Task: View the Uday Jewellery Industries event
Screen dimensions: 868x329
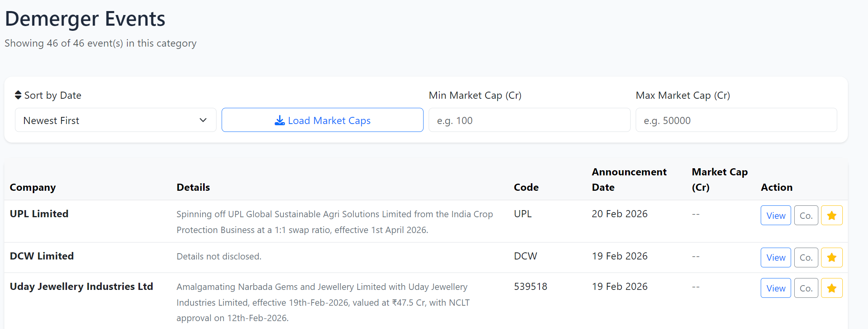Action: point(775,288)
